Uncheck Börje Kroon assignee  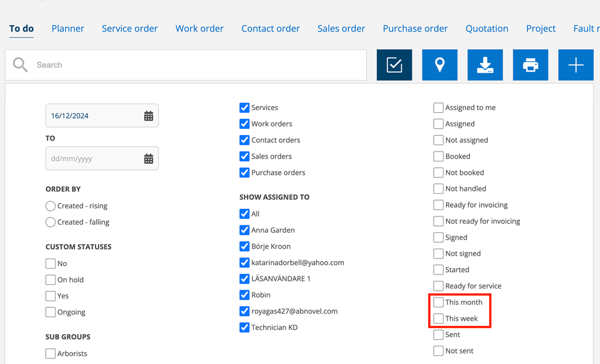click(244, 246)
